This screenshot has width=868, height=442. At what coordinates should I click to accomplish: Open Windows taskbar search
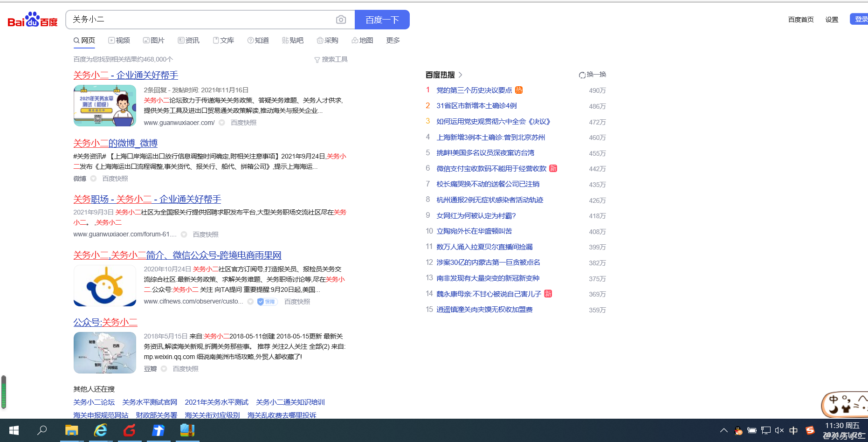(x=42, y=430)
